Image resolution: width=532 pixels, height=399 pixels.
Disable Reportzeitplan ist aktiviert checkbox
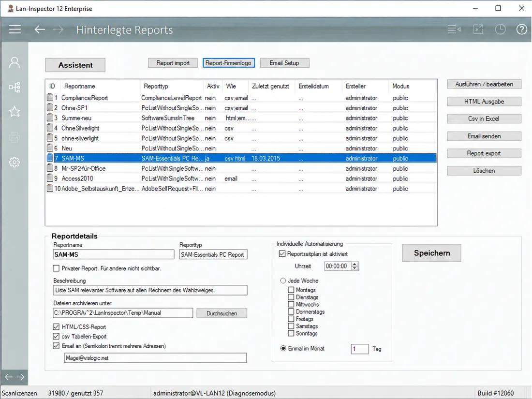(x=282, y=254)
